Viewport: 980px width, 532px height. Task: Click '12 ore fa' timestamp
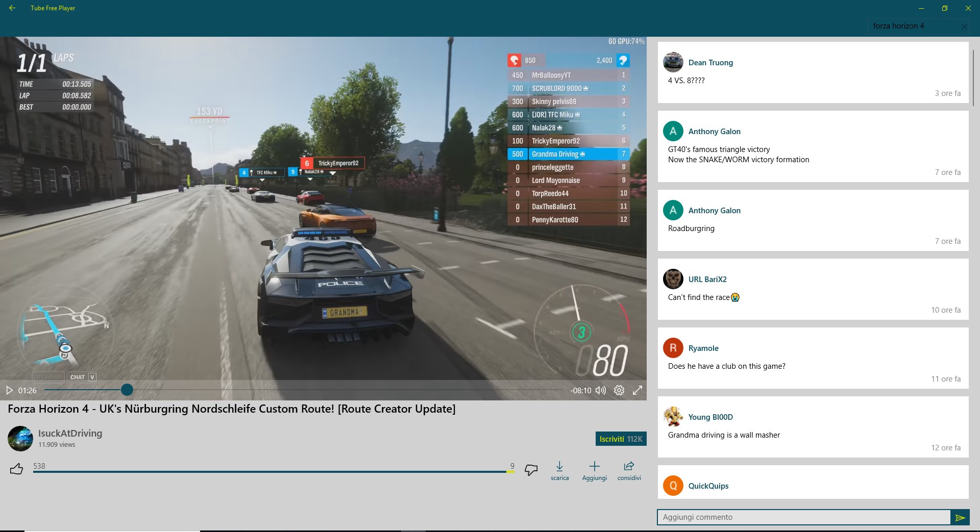(x=945, y=448)
